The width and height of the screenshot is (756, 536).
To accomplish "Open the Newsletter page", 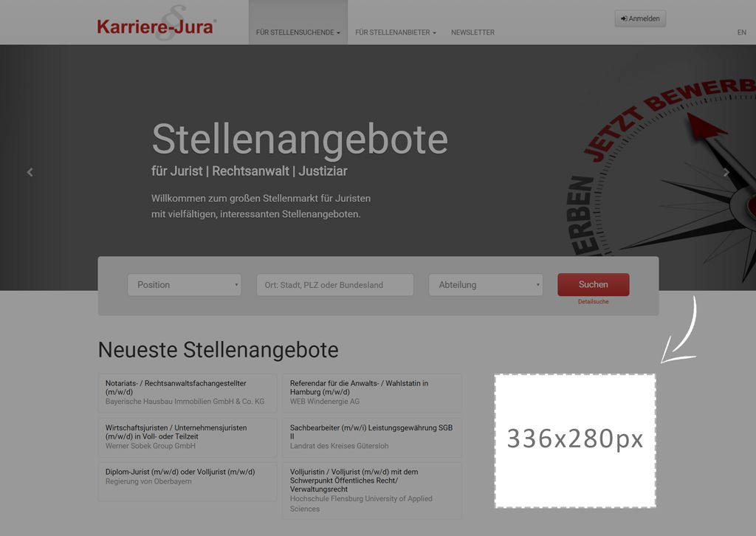I will [472, 32].
